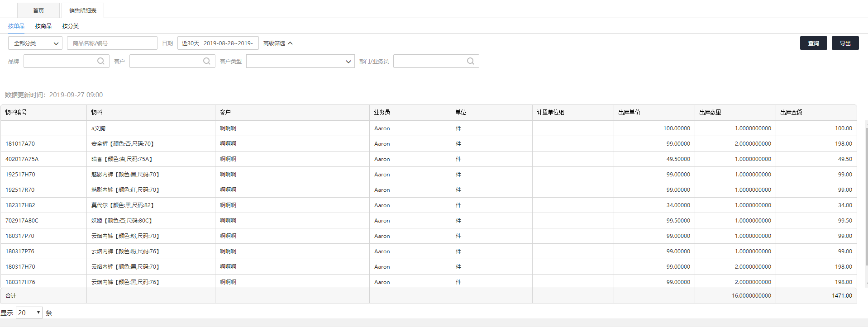Switch to the 按分类 view
This screenshot has width=868, height=327.
click(71, 26)
